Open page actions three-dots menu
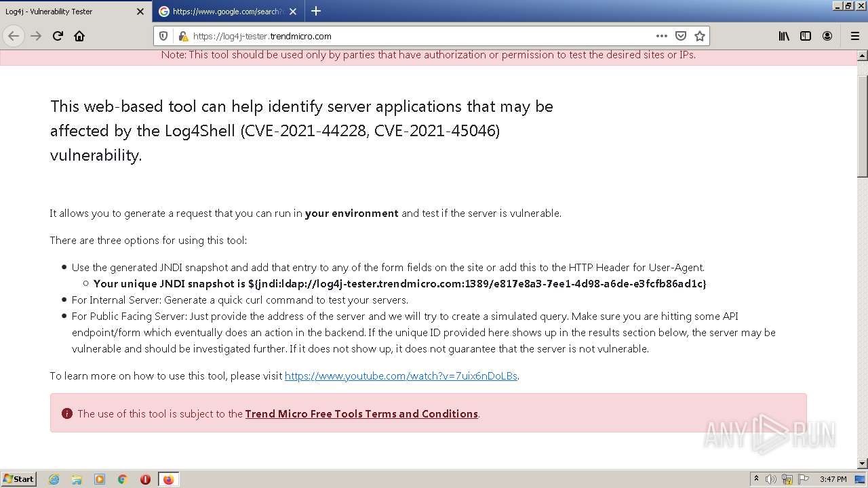Image resolution: width=868 pixels, height=488 pixels. point(662,36)
